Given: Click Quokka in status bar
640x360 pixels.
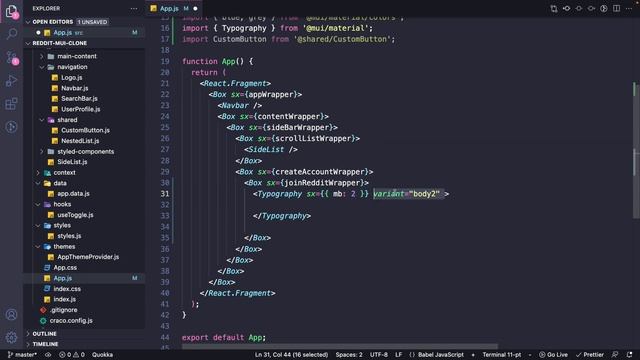Looking at the screenshot, I should pyautogui.click(x=102, y=355).
